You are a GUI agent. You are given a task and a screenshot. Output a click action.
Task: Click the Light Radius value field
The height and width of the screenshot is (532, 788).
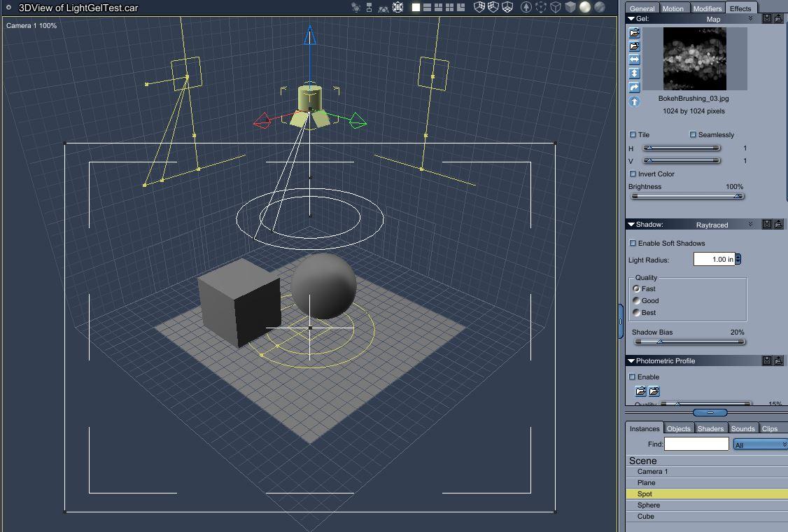(x=714, y=259)
